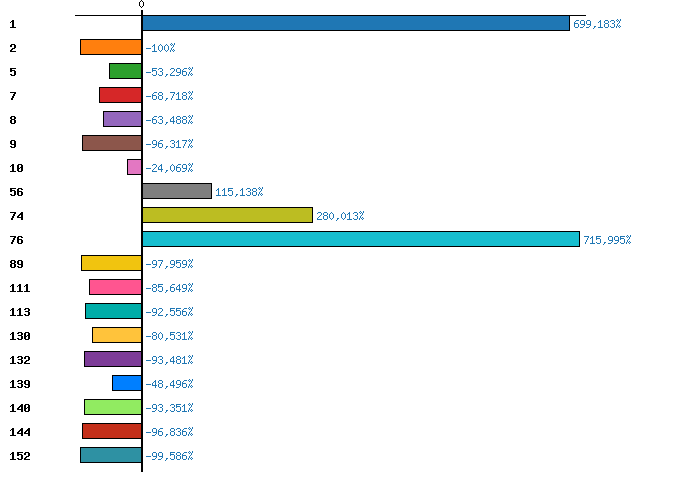Select the brown bar for row 9
This screenshot has width=700, height=501.
click(x=112, y=143)
